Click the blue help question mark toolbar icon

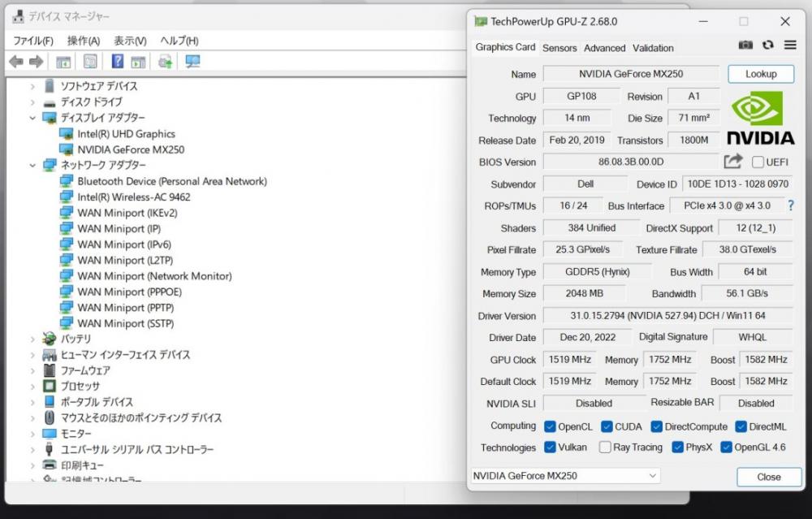[118, 62]
